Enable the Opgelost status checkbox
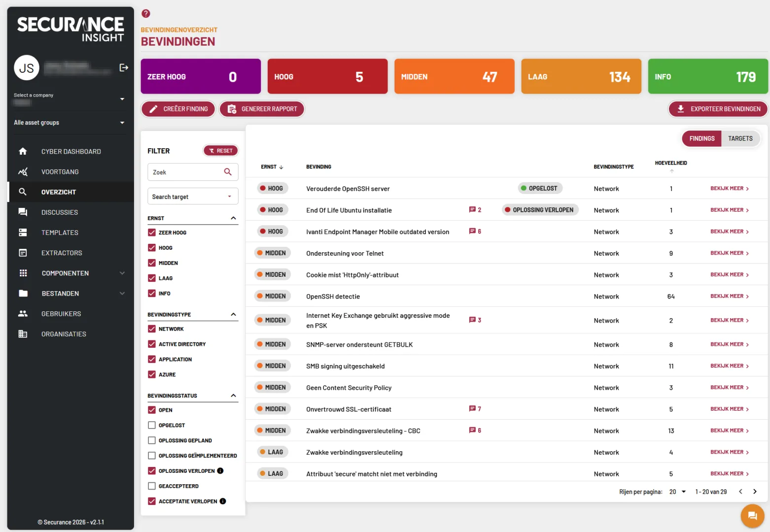Image resolution: width=770 pixels, height=532 pixels. pos(152,425)
